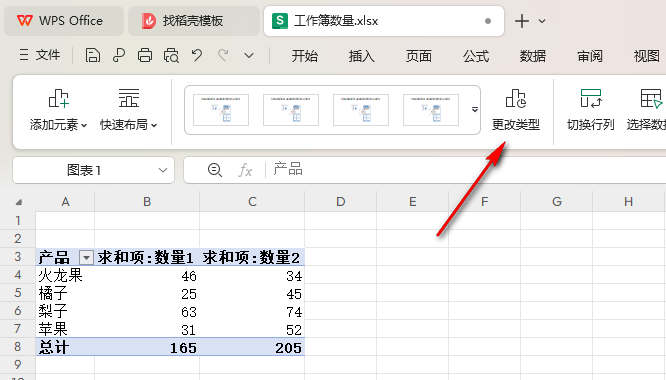The height and width of the screenshot is (380, 666).
Task: Select column D header
Action: (x=341, y=202)
